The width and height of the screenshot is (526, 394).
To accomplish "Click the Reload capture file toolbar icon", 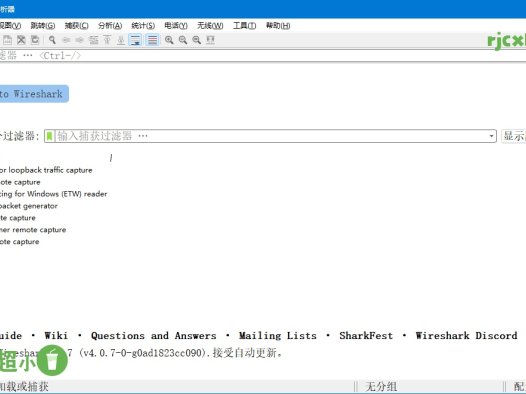I will tap(35, 40).
